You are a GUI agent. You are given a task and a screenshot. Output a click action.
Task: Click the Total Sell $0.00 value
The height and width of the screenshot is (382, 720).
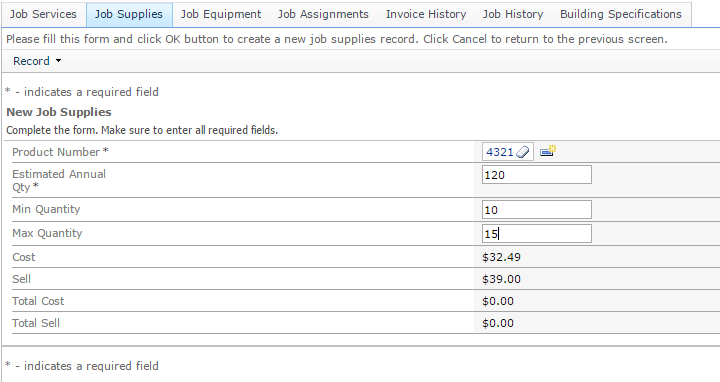[x=498, y=323]
